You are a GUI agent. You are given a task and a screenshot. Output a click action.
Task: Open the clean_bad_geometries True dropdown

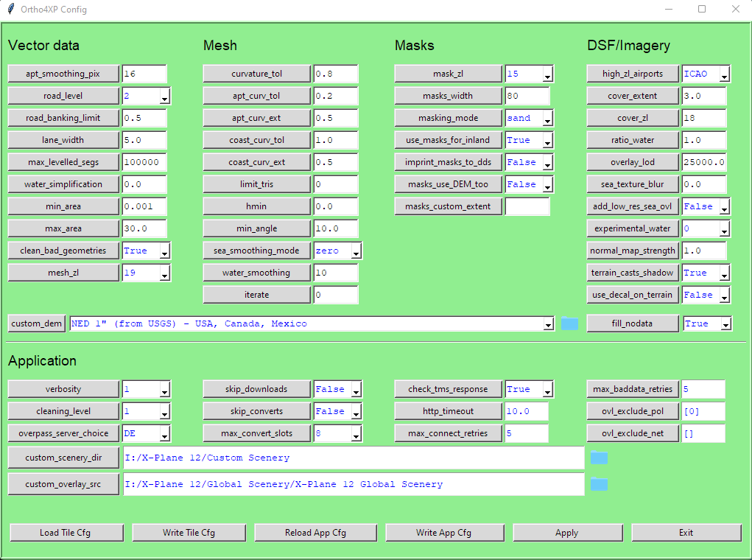tap(164, 251)
